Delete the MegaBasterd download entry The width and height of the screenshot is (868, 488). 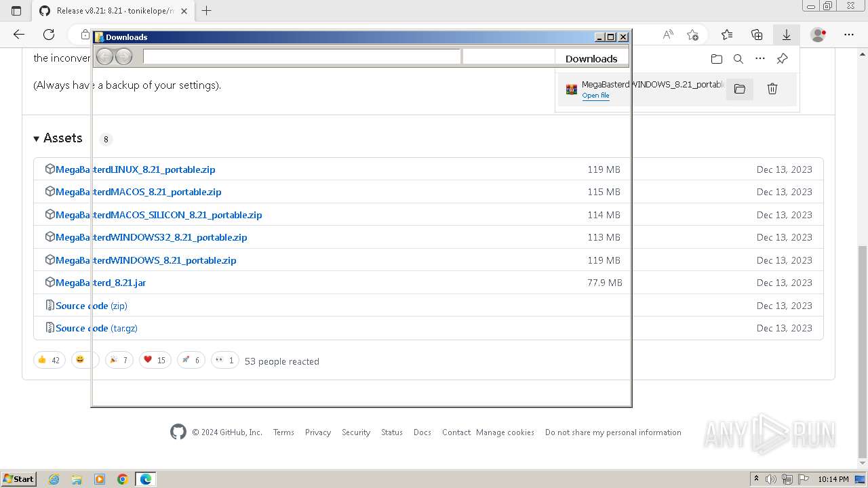click(772, 89)
